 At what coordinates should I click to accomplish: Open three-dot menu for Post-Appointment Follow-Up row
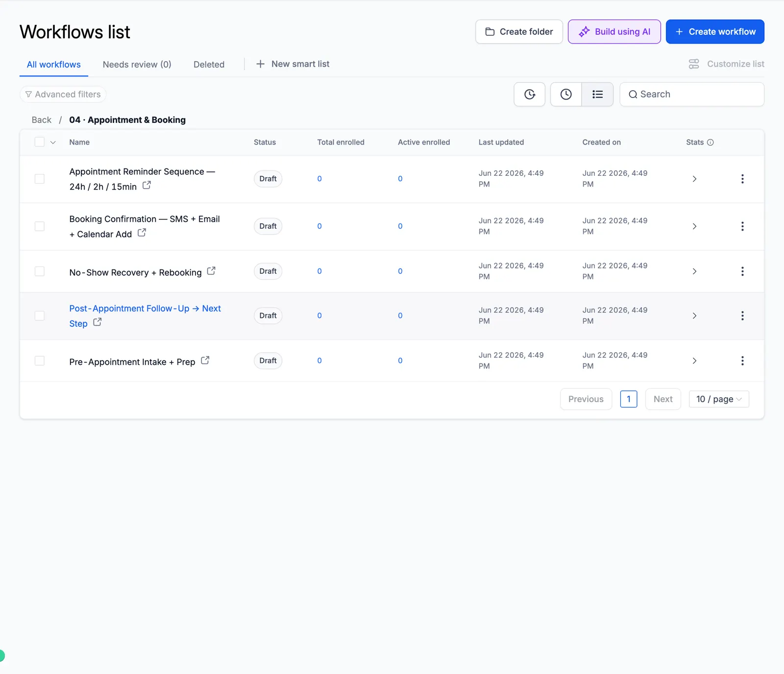(742, 316)
